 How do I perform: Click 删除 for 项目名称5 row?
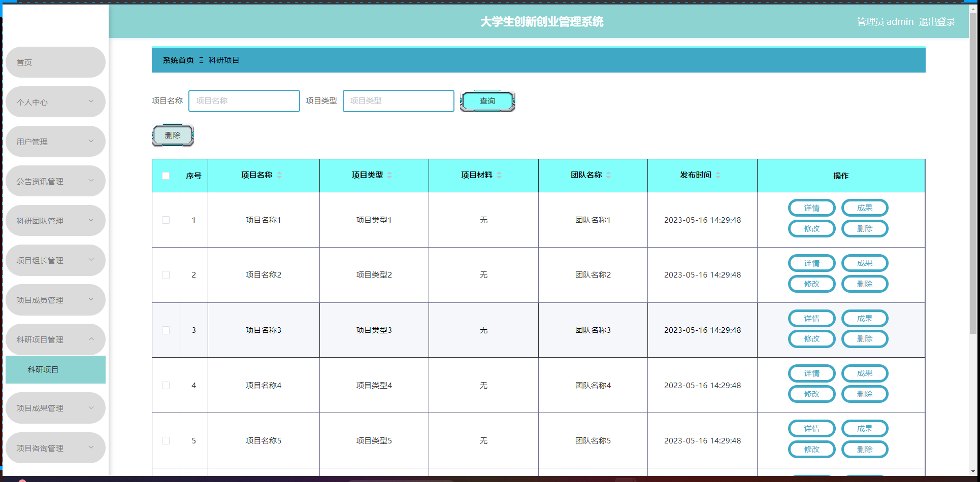point(865,450)
